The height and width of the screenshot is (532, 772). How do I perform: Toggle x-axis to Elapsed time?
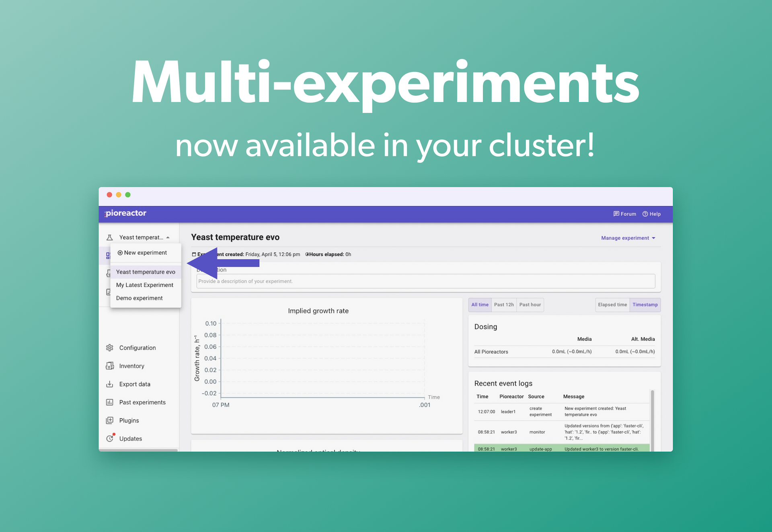pos(612,305)
